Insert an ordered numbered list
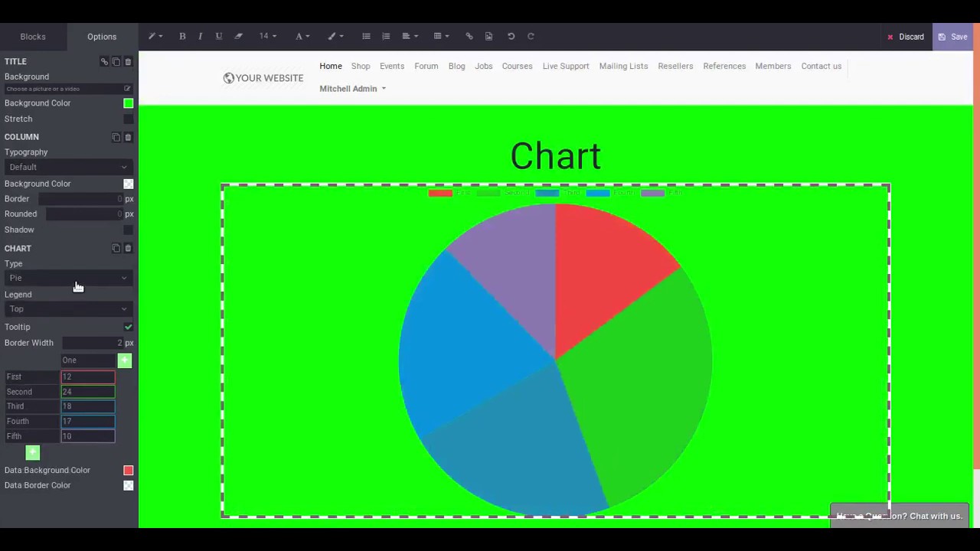Screen dimensions: 980x551 (x=386, y=36)
